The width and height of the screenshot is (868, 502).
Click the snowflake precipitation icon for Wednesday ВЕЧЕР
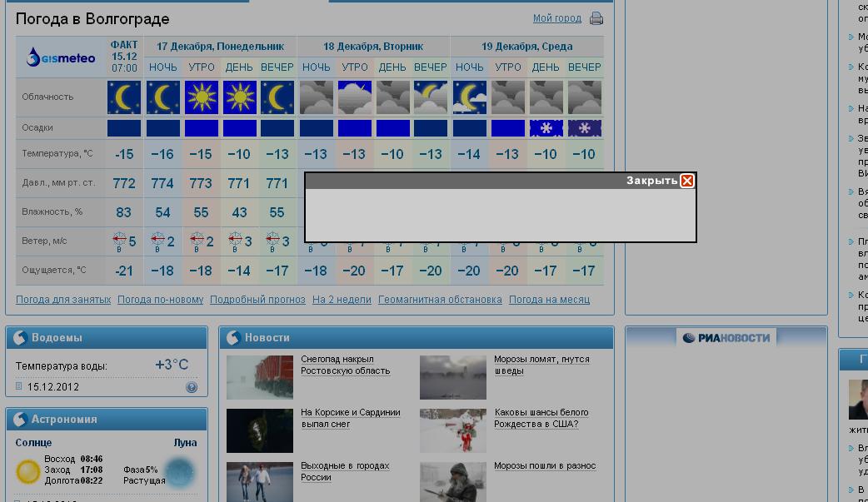[584, 128]
